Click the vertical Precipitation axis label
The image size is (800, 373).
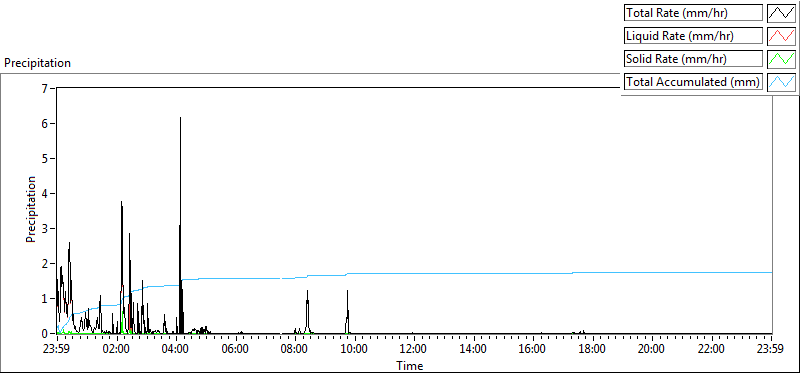pos(31,209)
